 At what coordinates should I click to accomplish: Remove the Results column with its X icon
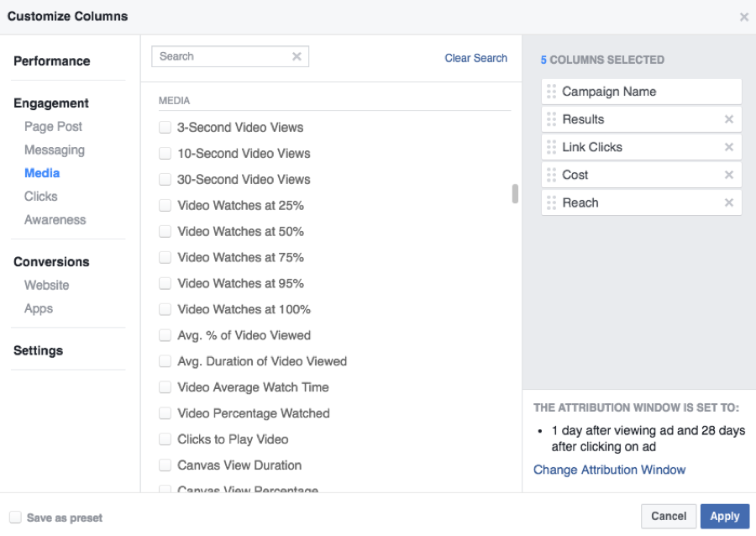(x=728, y=119)
